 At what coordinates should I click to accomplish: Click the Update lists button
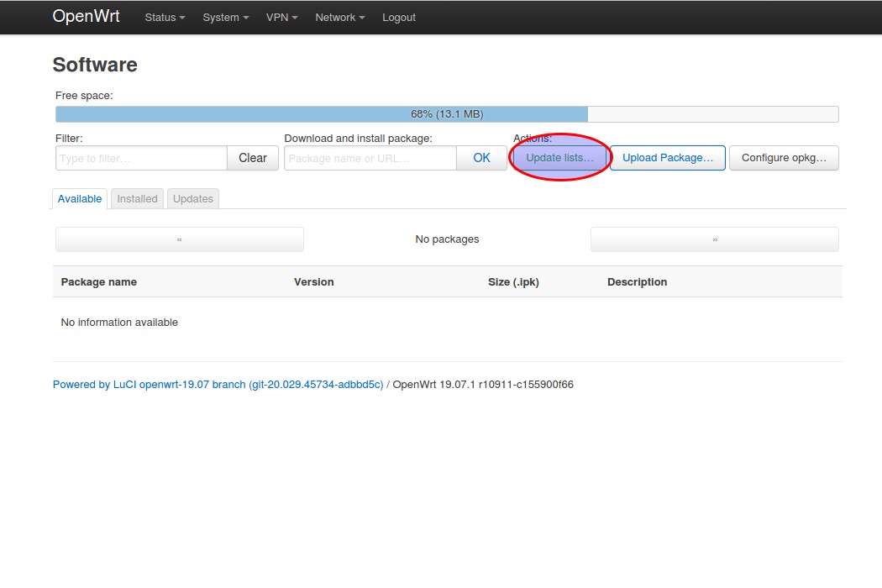[559, 158]
